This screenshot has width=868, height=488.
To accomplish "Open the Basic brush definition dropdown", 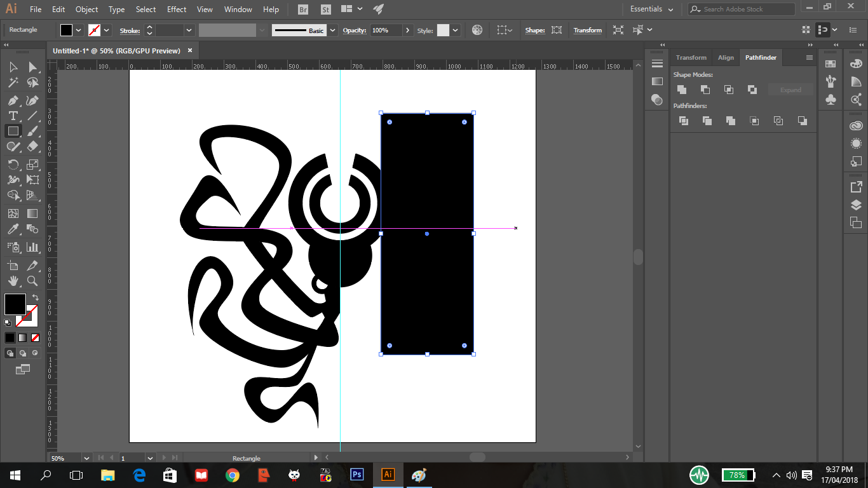I will [x=332, y=30].
